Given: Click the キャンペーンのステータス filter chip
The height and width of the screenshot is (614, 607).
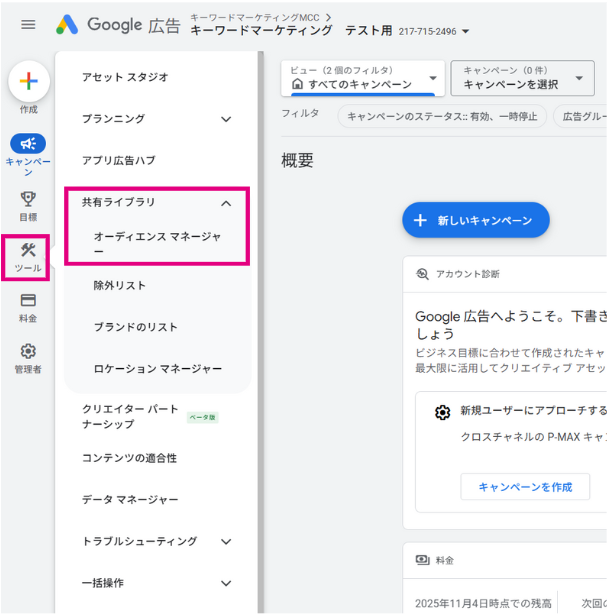Looking at the screenshot, I should (x=441, y=117).
